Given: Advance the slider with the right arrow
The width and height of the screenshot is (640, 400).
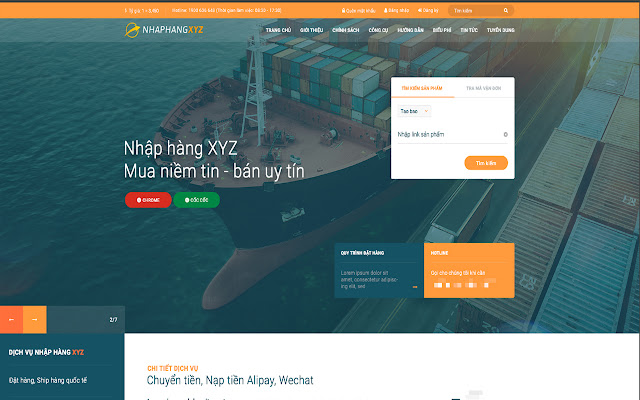Looking at the screenshot, I should 35,320.
